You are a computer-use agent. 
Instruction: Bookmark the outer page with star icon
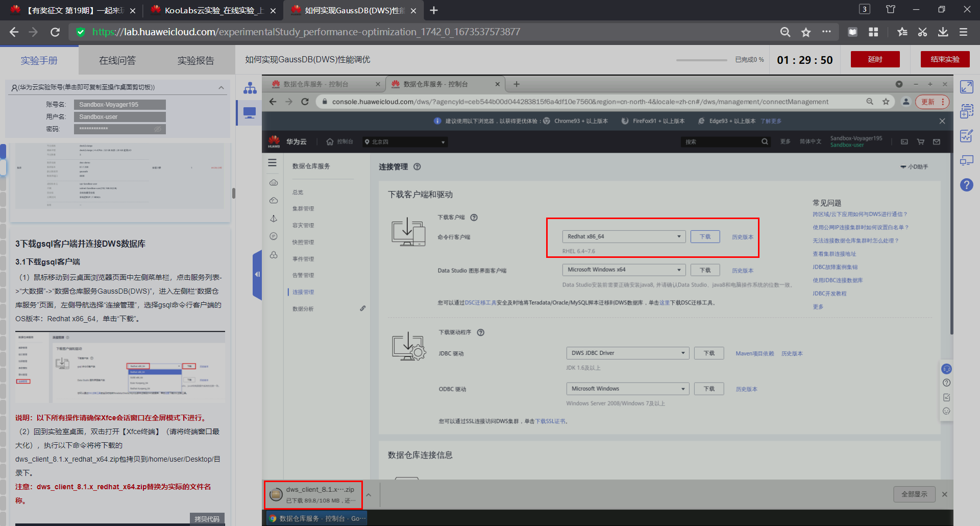[x=806, y=32]
